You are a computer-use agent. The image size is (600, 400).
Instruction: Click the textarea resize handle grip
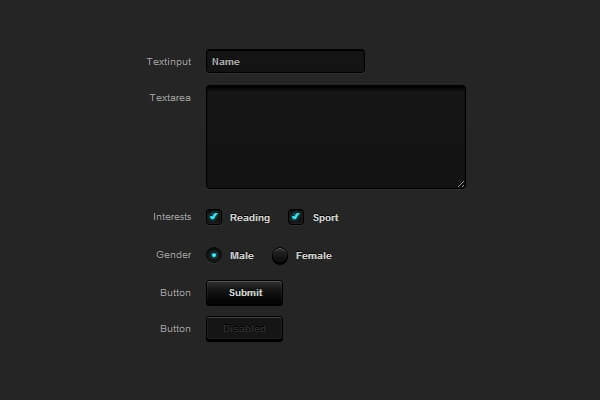461,183
